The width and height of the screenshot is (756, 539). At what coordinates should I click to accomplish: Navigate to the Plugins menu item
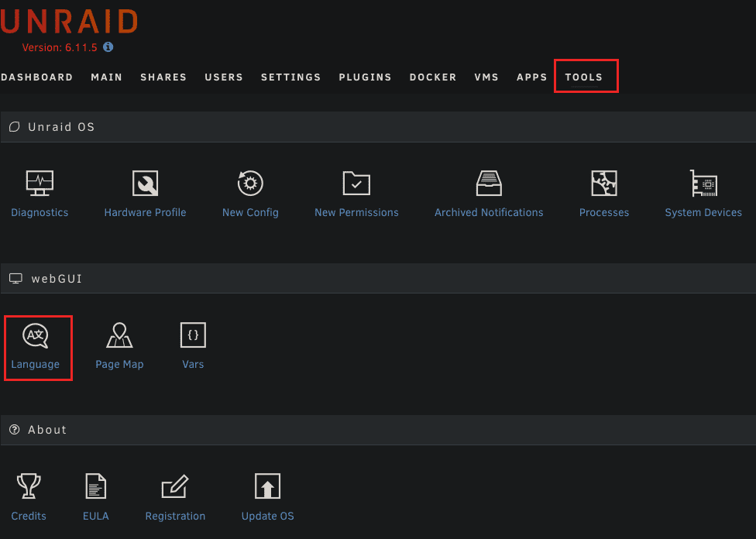click(365, 77)
